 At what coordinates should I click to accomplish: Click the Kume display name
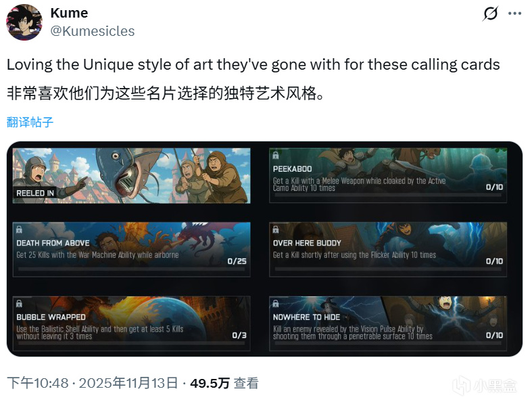click(69, 14)
